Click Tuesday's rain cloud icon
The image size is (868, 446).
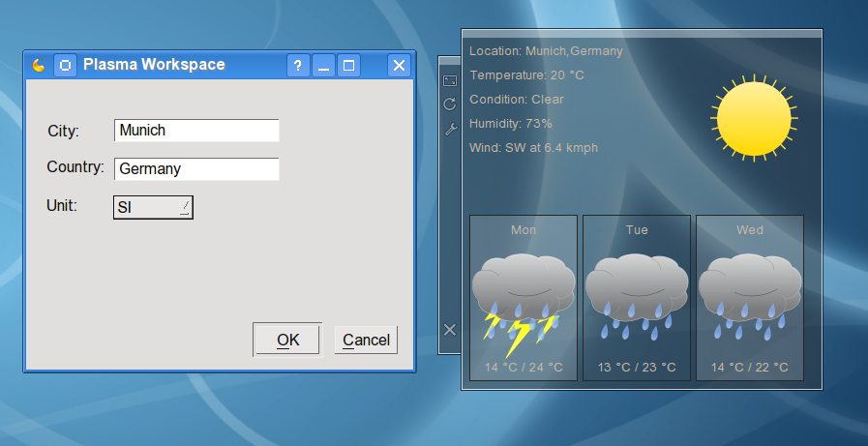click(x=637, y=297)
